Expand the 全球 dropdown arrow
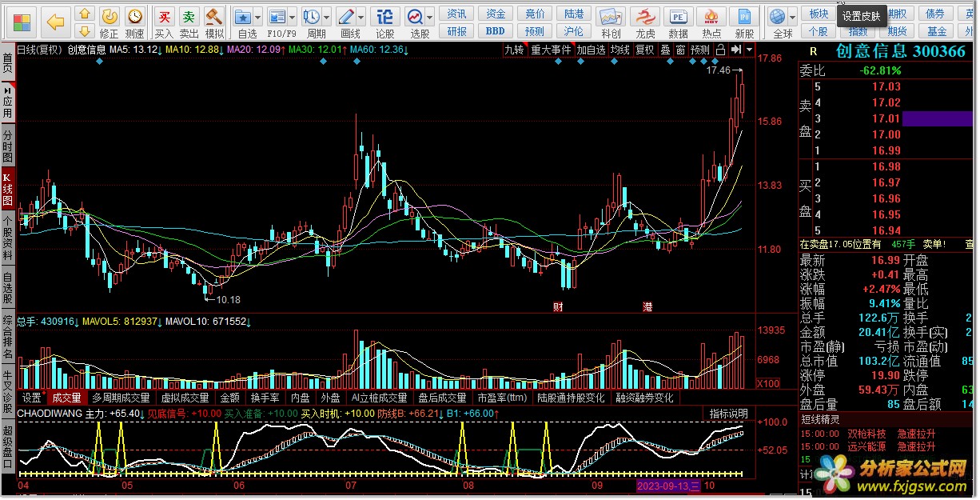 click(791, 17)
